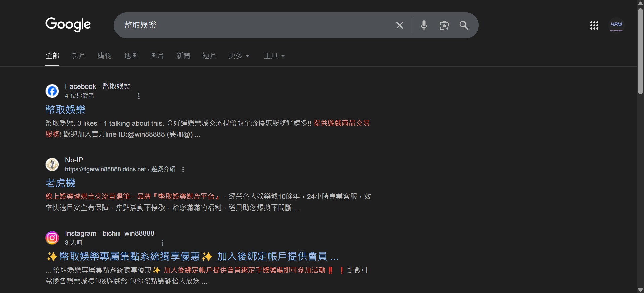The height and width of the screenshot is (293, 644).
Task: Expand the 更多 dropdown
Action: click(x=239, y=56)
